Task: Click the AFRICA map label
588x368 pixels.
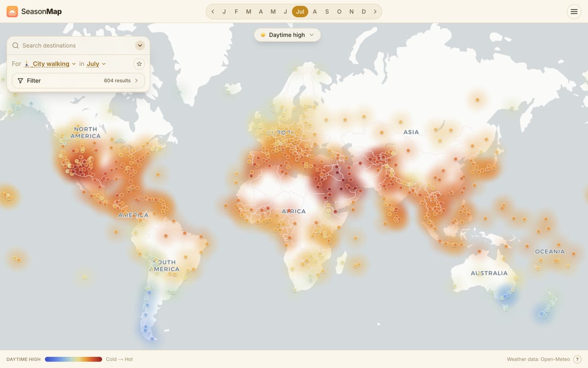Action: pyautogui.click(x=293, y=211)
